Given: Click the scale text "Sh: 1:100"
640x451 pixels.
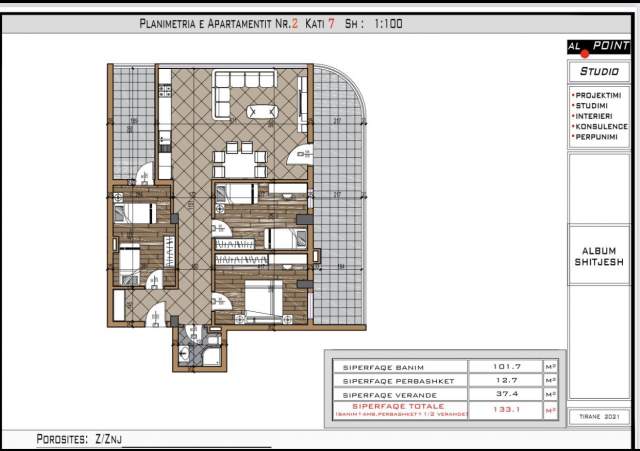Looking at the screenshot, I should pyautogui.click(x=373, y=24).
